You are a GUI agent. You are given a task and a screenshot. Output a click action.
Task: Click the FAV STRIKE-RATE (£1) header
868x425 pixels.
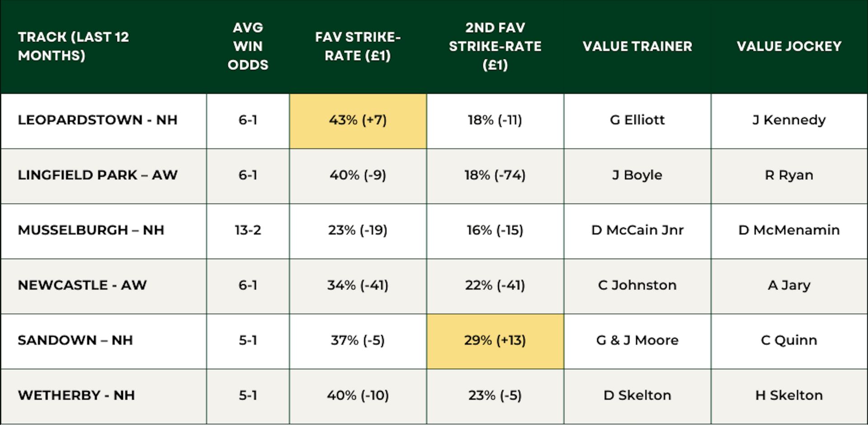[x=358, y=46]
